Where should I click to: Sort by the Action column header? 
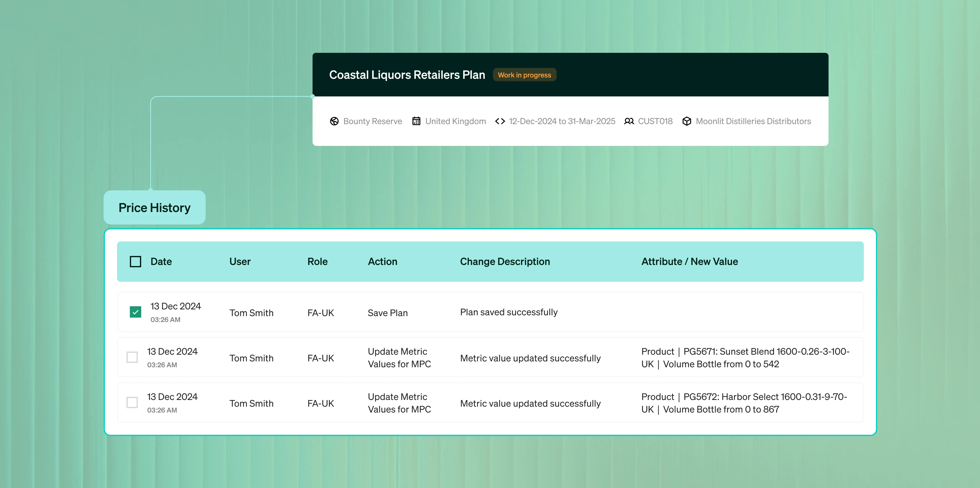tap(382, 261)
